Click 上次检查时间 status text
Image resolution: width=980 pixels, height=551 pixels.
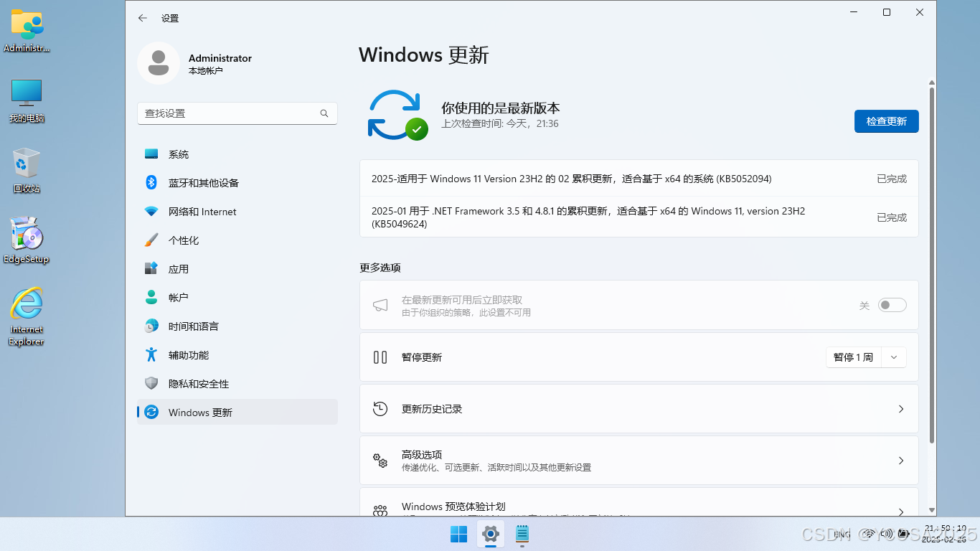[500, 123]
